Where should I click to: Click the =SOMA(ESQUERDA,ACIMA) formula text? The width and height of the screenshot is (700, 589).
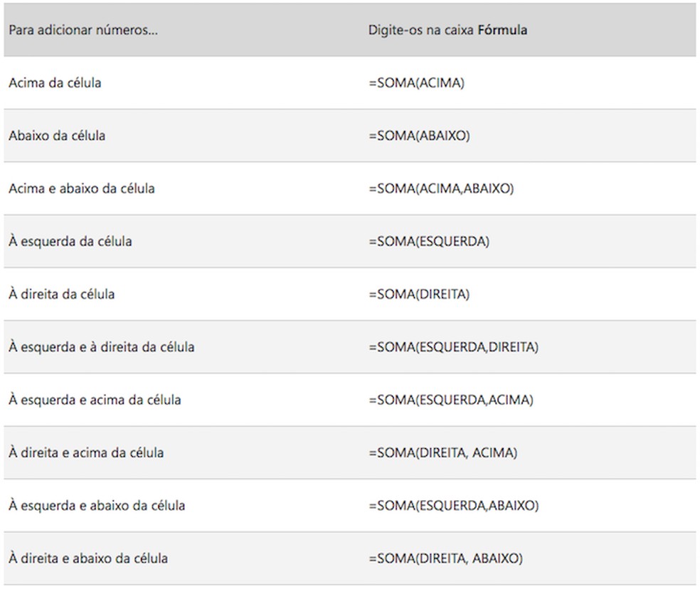coord(451,400)
